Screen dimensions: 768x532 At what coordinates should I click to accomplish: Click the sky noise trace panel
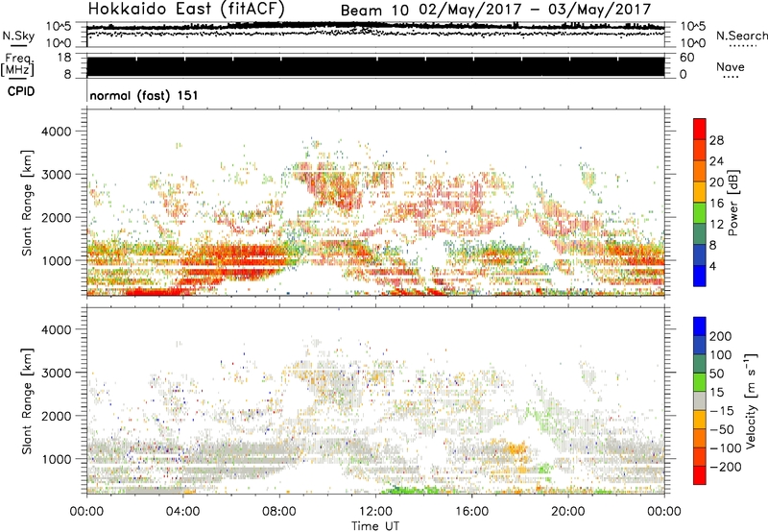point(375,35)
